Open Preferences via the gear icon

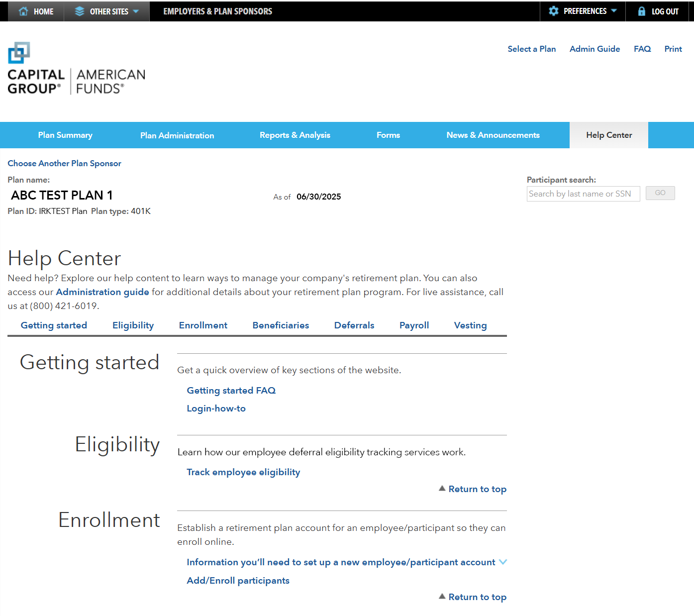tap(554, 11)
